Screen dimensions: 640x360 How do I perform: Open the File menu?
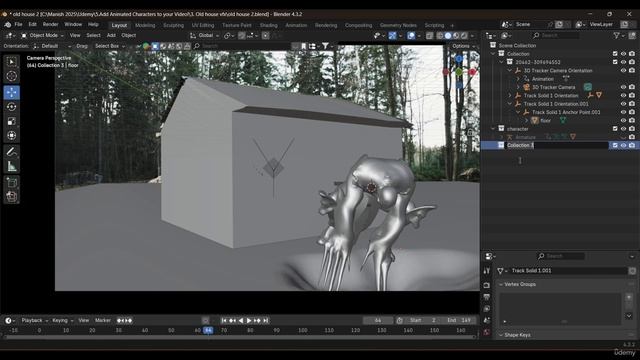pyautogui.click(x=18, y=24)
